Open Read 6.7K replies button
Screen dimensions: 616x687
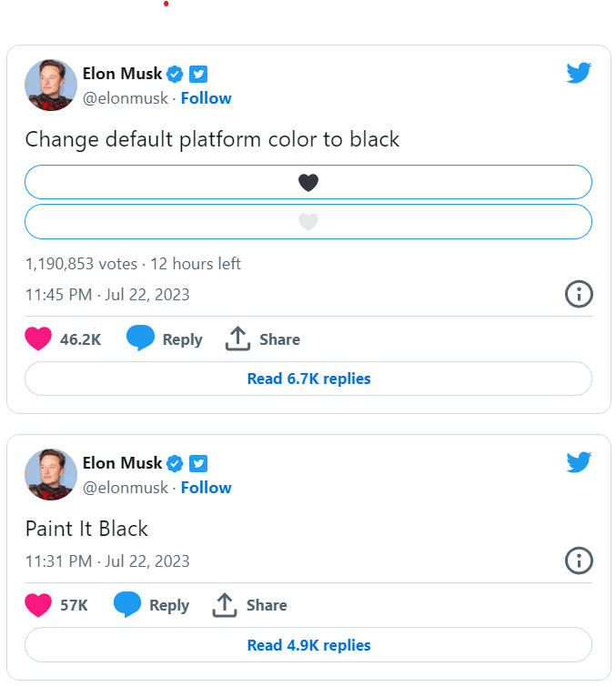[308, 379]
